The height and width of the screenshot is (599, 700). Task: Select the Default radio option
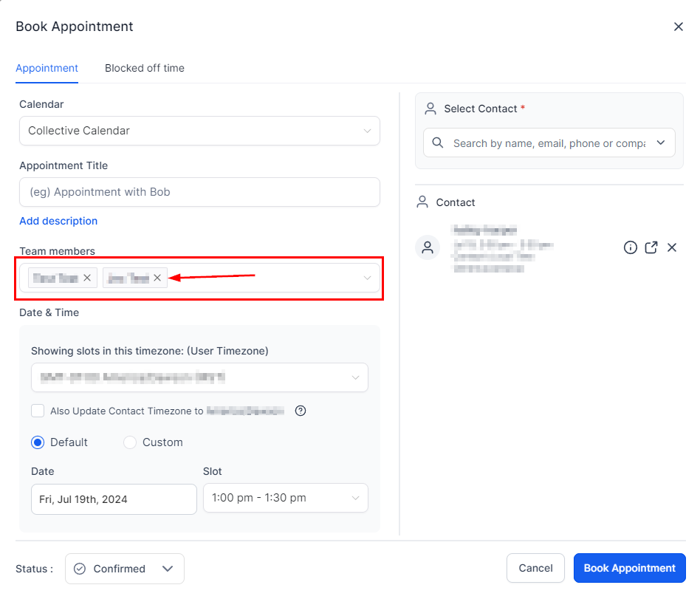(x=38, y=442)
